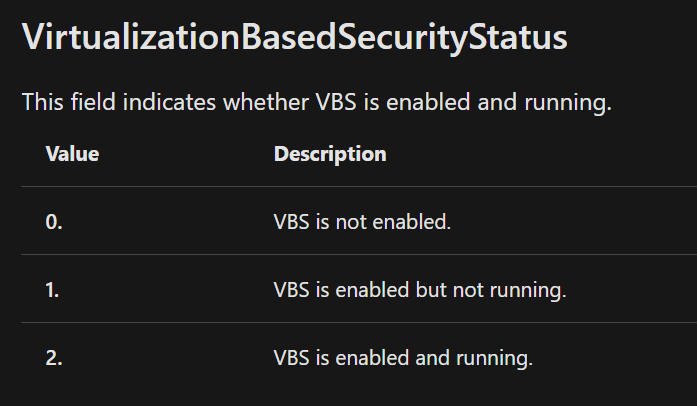This screenshot has height=406, width=697.
Task: Click the sentence starting "This field indicates"
Action: point(316,102)
